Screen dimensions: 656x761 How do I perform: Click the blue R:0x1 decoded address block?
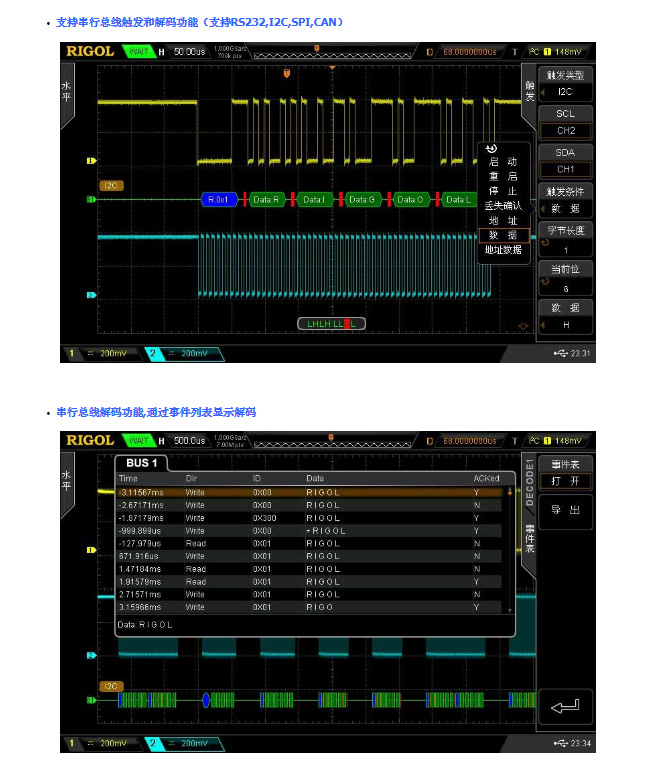(x=219, y=200)
